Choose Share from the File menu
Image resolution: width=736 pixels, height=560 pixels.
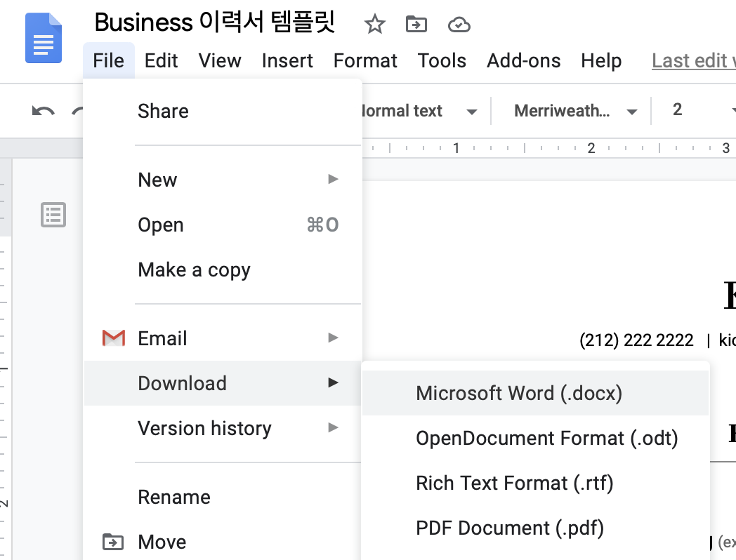[x=223, y=111]
